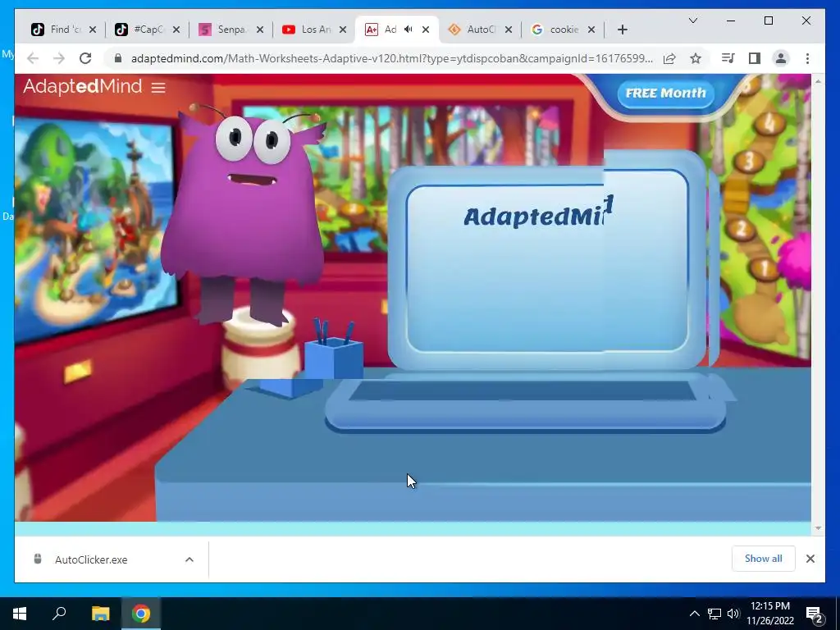Minimize the Chrome window
The image size is (840, 630).
[731, 21]
